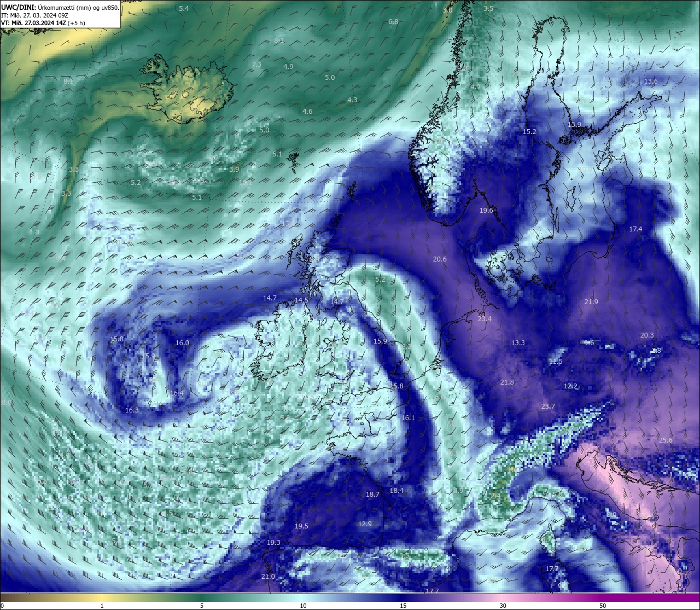Click the map value '12.9'
Screen dimensions: 700x610
365,524
